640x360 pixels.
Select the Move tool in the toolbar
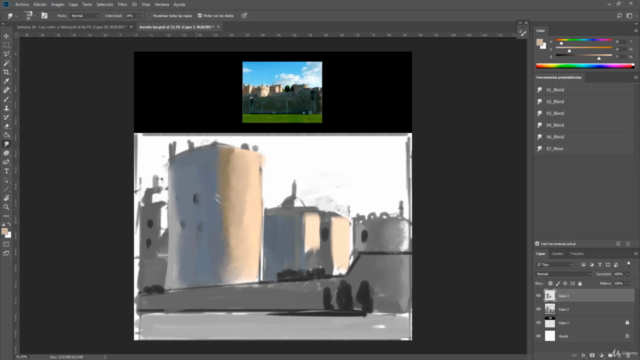6,36
